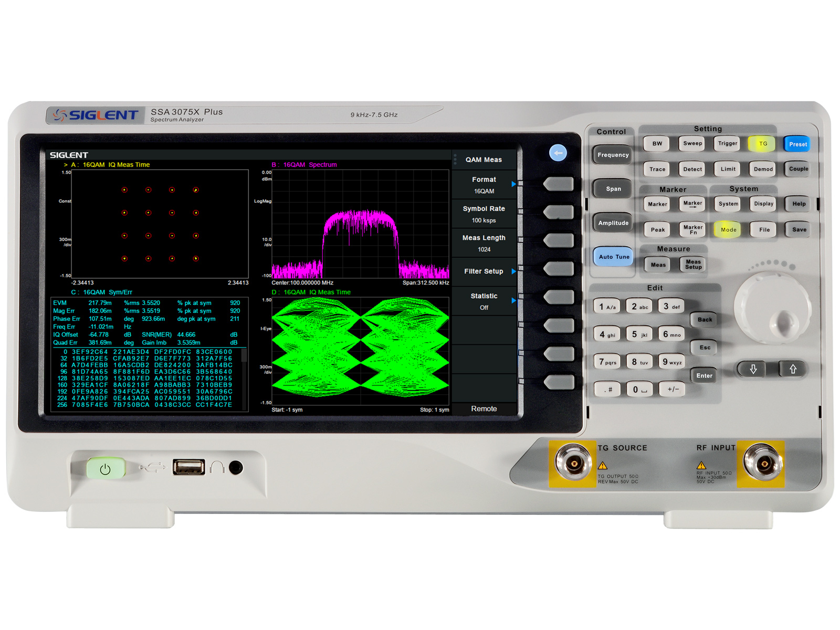Click the headphone jack socket
This screenshot has height=630, width=840.
click(236, 467)
